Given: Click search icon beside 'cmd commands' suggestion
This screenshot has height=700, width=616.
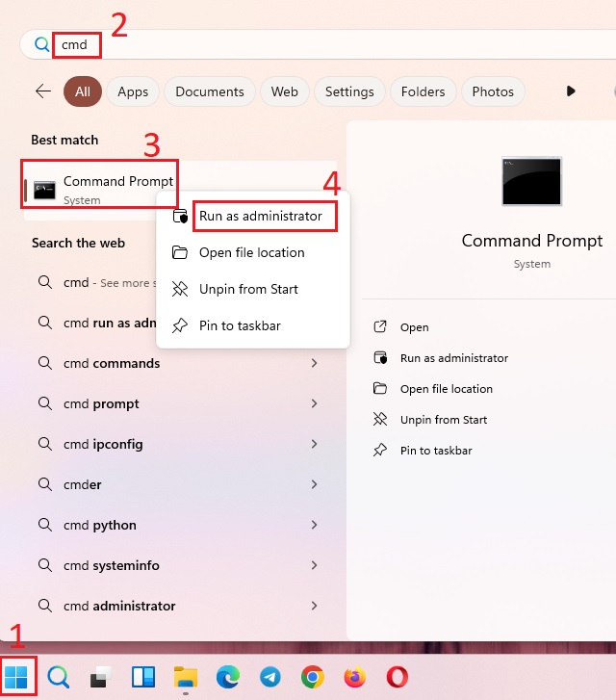Looking at the screenshot, I should 45,362.
